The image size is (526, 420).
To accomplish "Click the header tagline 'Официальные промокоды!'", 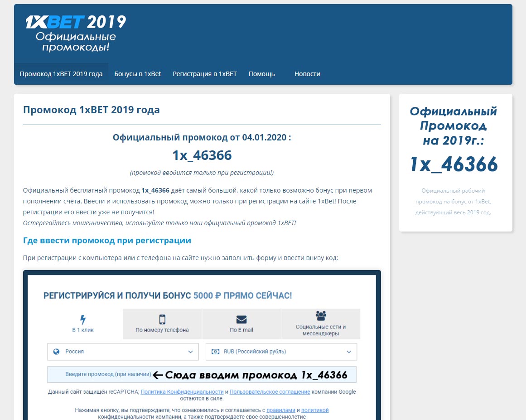I will point(76,42).
